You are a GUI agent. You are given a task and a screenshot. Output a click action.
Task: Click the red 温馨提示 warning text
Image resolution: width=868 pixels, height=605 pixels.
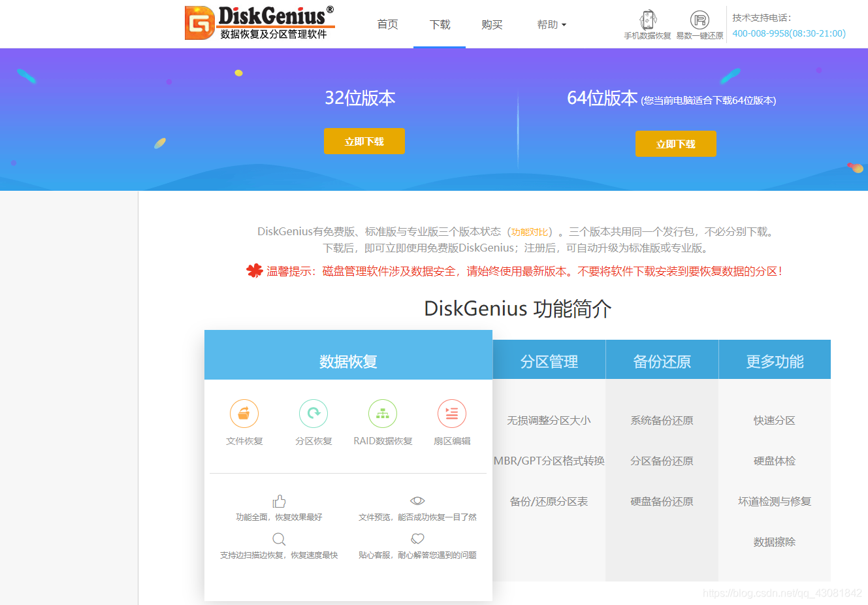(x=524, y=271)
